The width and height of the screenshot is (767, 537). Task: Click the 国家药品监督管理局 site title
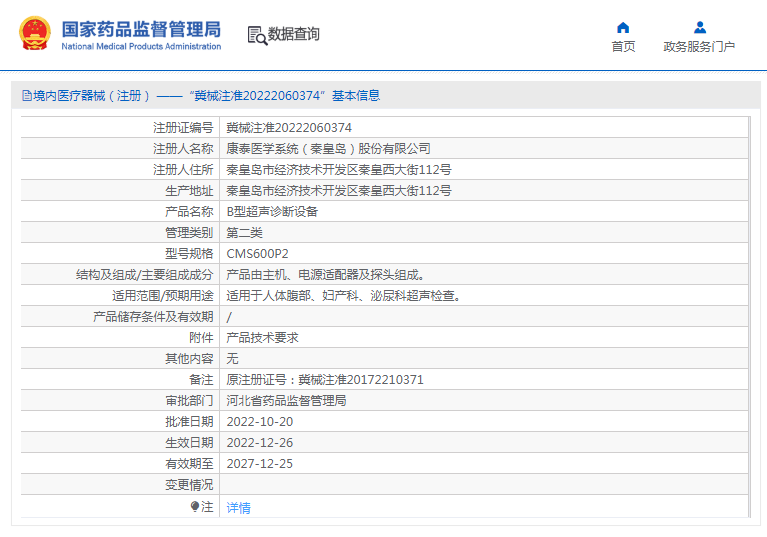(x=141, y=30)
